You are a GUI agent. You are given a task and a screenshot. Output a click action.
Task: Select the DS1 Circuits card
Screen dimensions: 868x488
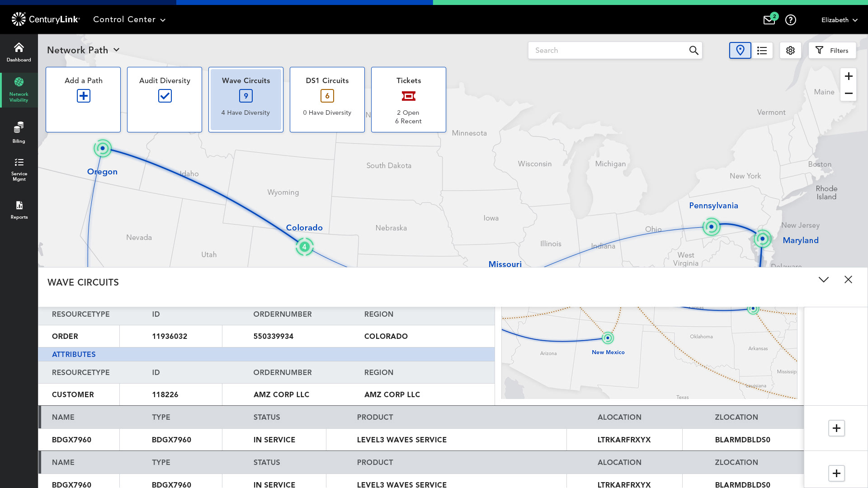click(327, 100)
